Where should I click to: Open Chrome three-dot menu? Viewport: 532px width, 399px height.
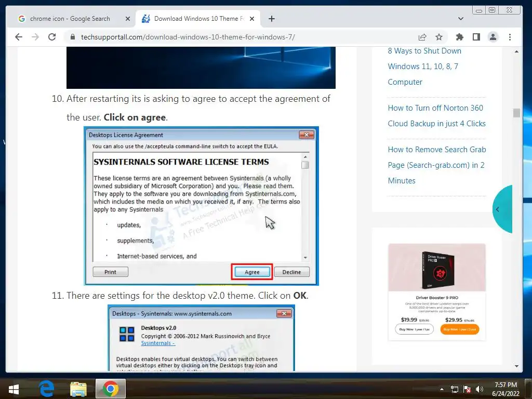pyautogui.click(x=510, y=37)
